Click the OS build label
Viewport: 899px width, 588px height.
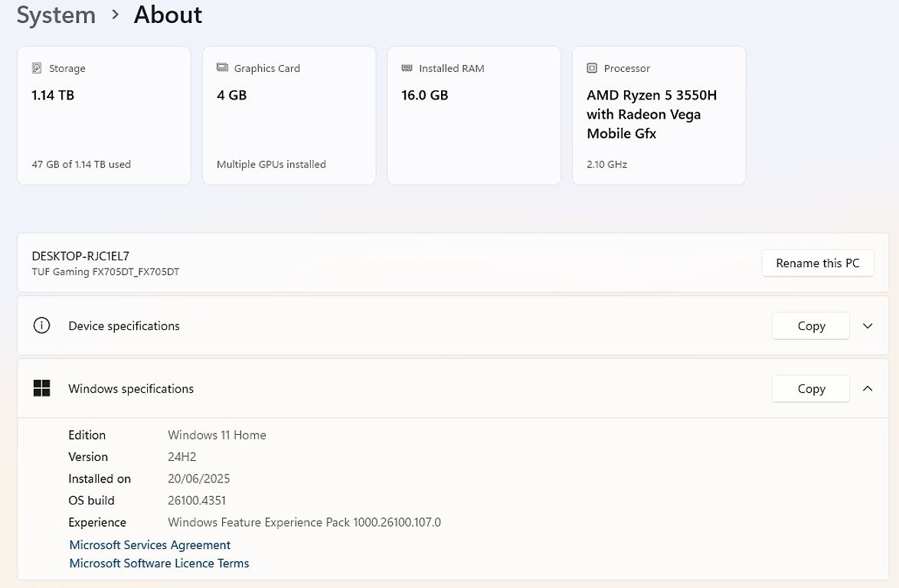click(x=91, y=500)
